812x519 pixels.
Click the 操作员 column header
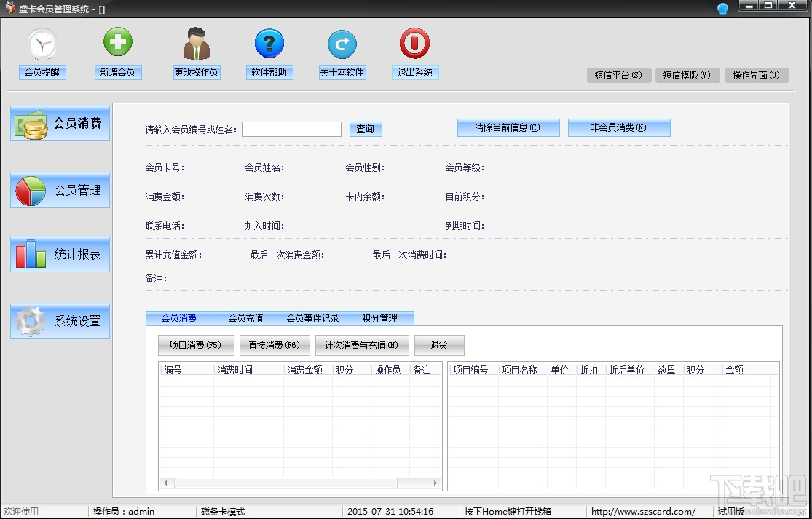pyautogui.click(x=390, y=370)
